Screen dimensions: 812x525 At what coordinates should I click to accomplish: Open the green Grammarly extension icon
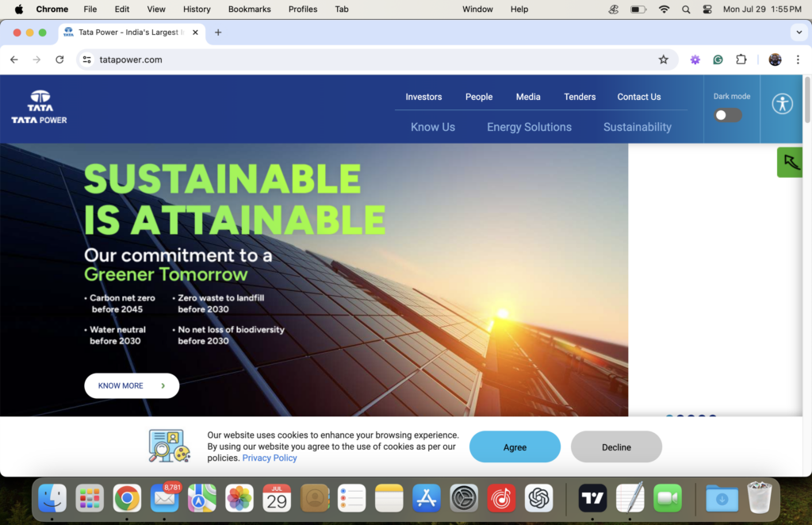coord(718,59)
